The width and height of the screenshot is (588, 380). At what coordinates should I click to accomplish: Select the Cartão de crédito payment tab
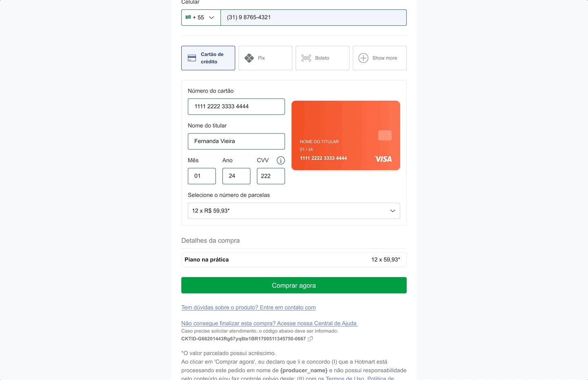[x=208, y=58]
